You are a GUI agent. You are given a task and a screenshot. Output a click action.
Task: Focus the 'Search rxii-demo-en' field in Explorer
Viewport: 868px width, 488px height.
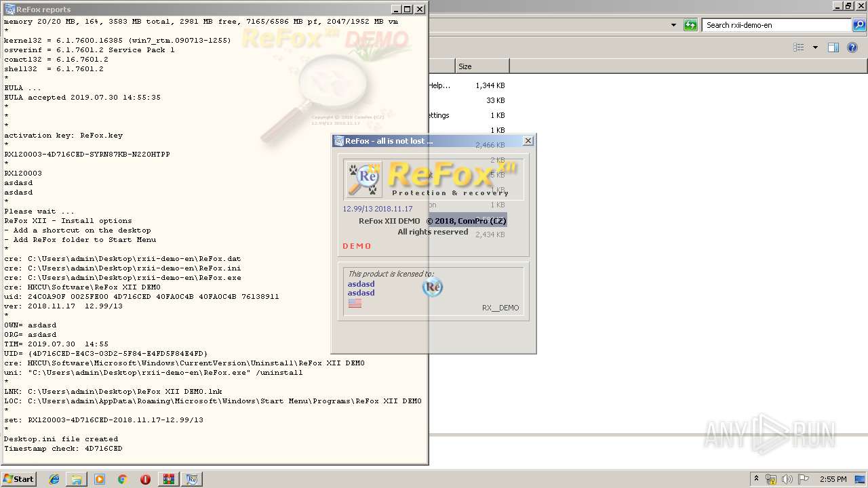coord(776,25)
